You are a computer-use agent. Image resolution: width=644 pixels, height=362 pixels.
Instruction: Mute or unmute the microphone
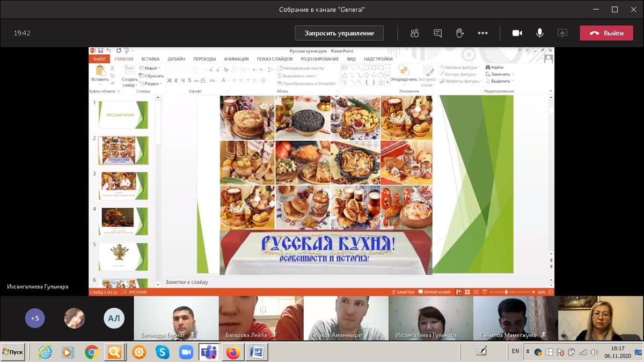(540, 33)
